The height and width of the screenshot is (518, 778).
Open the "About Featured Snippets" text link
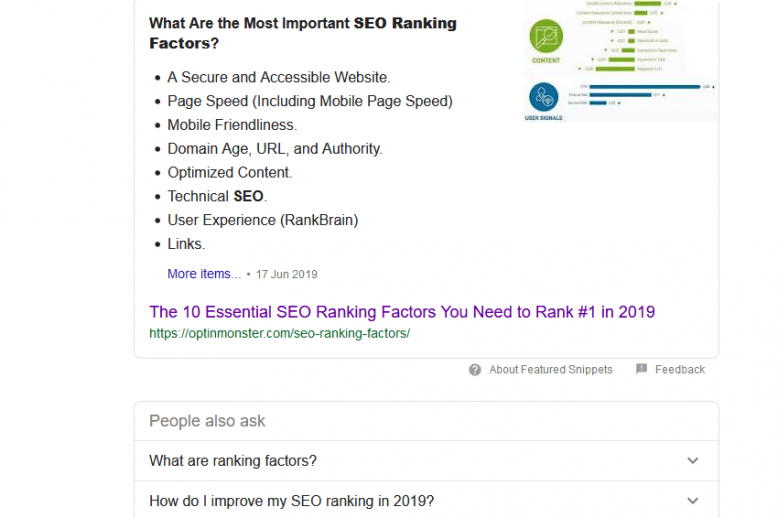[550, 370]
